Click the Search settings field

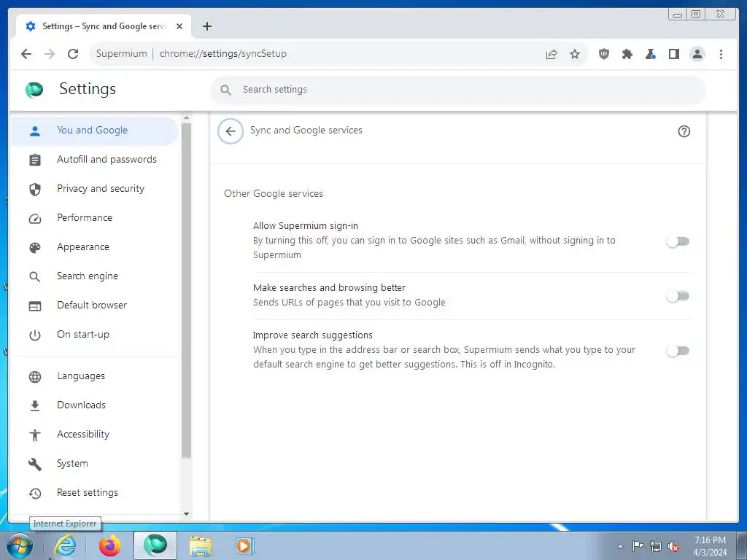click(458, 90)
